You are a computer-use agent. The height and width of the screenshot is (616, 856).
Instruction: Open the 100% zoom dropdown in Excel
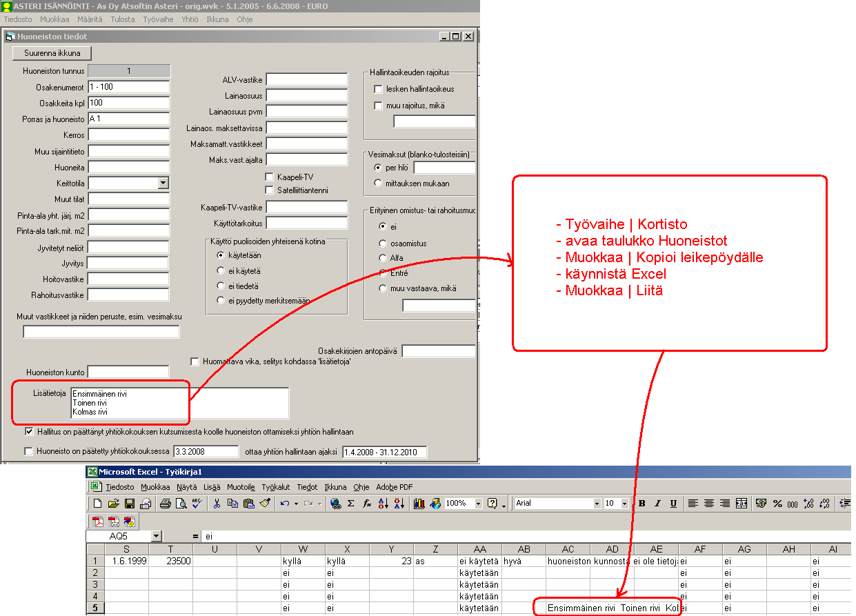[x=478, y=504]
